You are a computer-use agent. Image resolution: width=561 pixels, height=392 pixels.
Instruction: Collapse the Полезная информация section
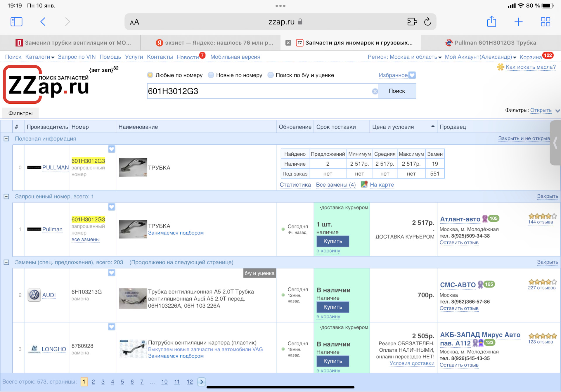6,139
